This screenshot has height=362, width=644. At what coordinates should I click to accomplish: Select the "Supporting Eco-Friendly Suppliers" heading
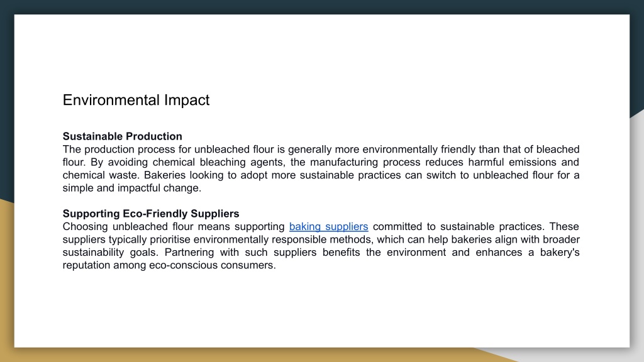151,214
